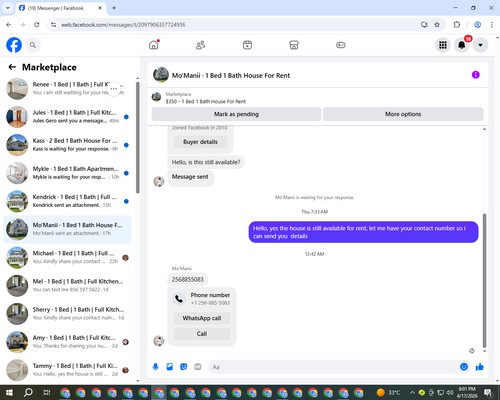Reload the page
The image size is (500, 400).
coord(37,25)
